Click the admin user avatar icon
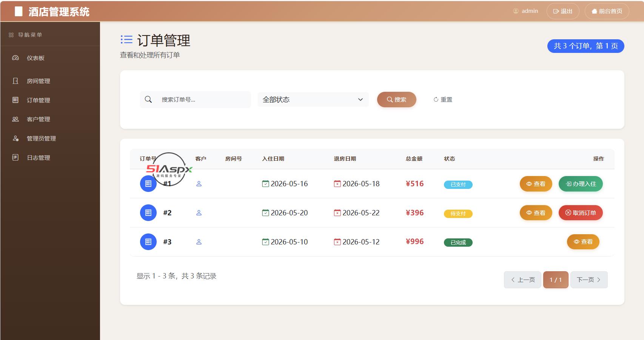 (516, 11)
